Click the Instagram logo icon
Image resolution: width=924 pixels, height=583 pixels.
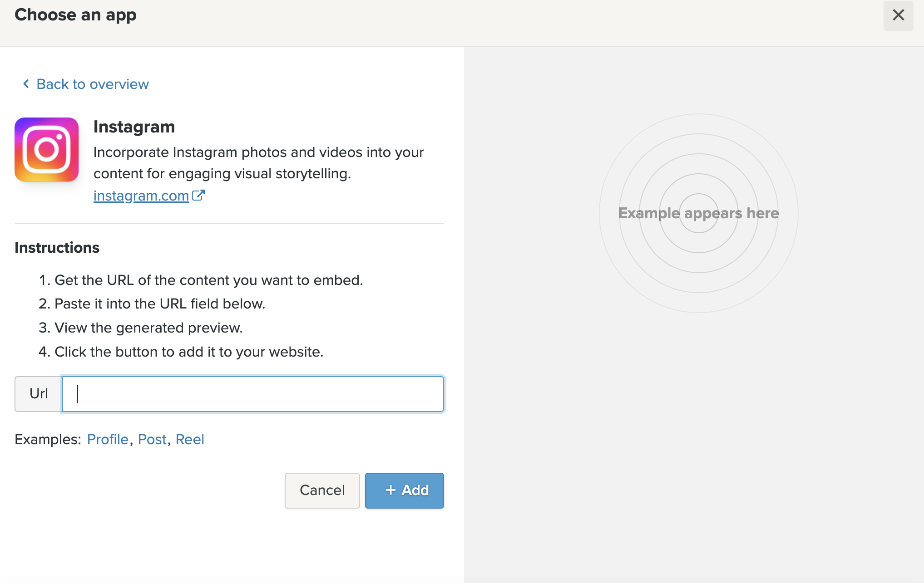coord(47,150)
